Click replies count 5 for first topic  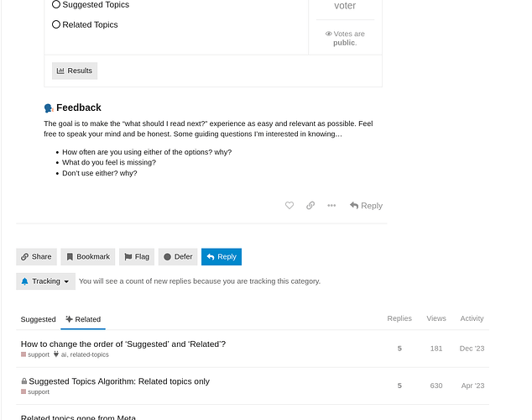tap(399, 349)
